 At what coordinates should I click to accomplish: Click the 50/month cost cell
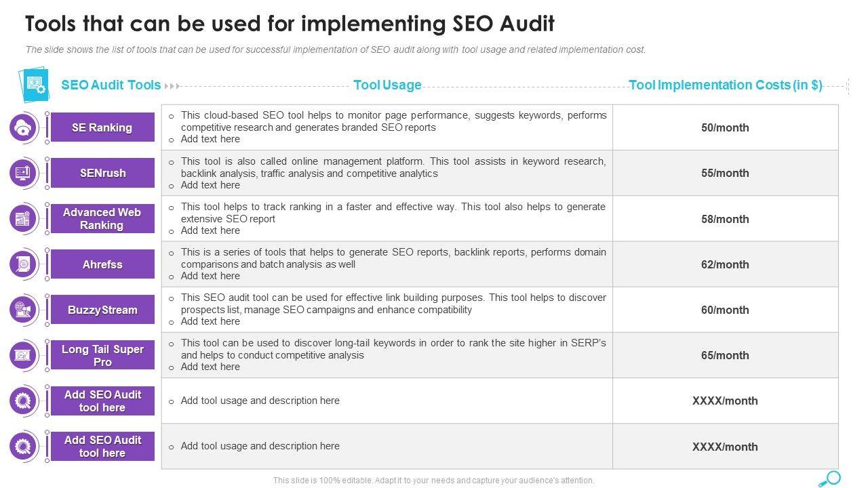coord(725,127)
